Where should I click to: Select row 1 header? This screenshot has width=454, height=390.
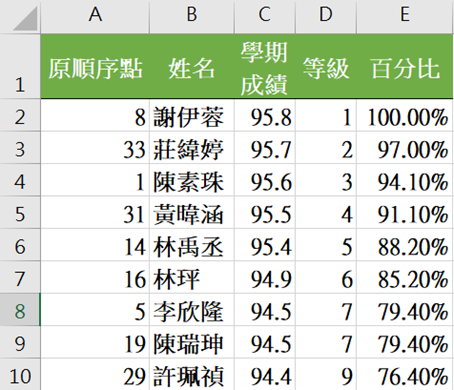click(20, 66)
